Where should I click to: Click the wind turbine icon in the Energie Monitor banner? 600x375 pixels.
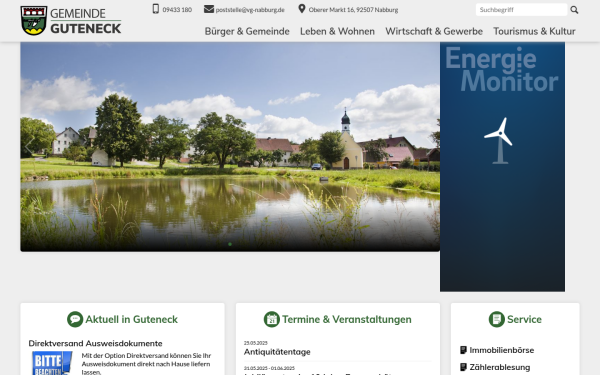(499, 141)
